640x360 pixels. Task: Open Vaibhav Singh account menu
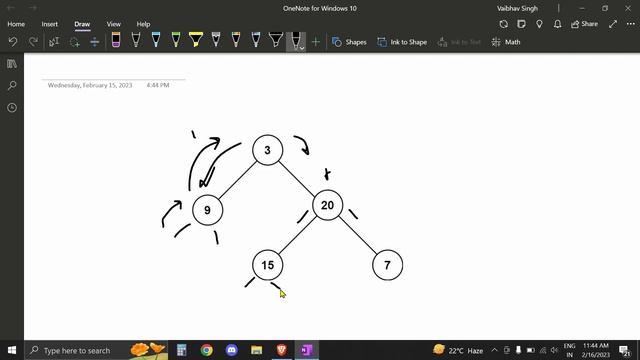point(517,8)
